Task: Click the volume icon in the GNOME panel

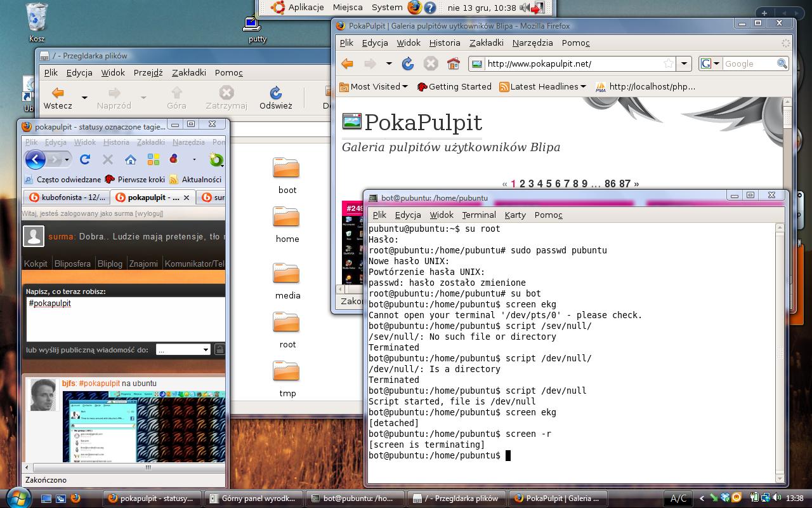Action: coord(525,8)
